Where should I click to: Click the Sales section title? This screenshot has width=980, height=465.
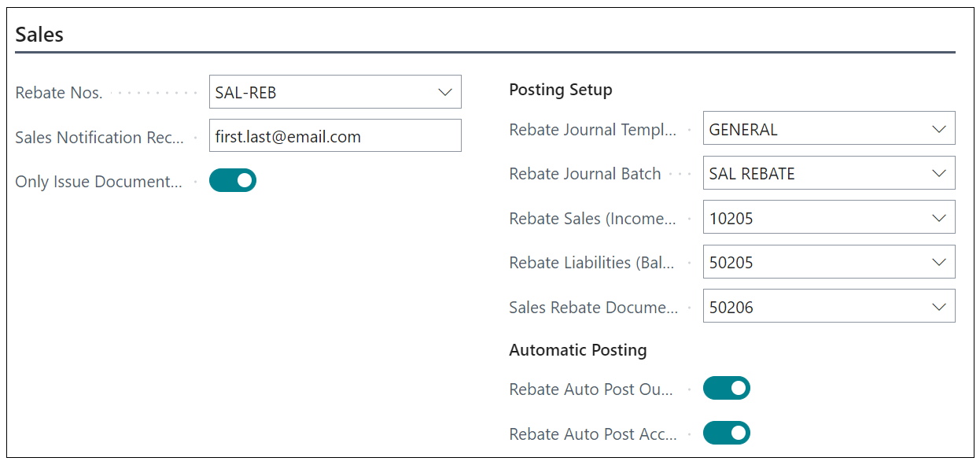click(39, 34)
